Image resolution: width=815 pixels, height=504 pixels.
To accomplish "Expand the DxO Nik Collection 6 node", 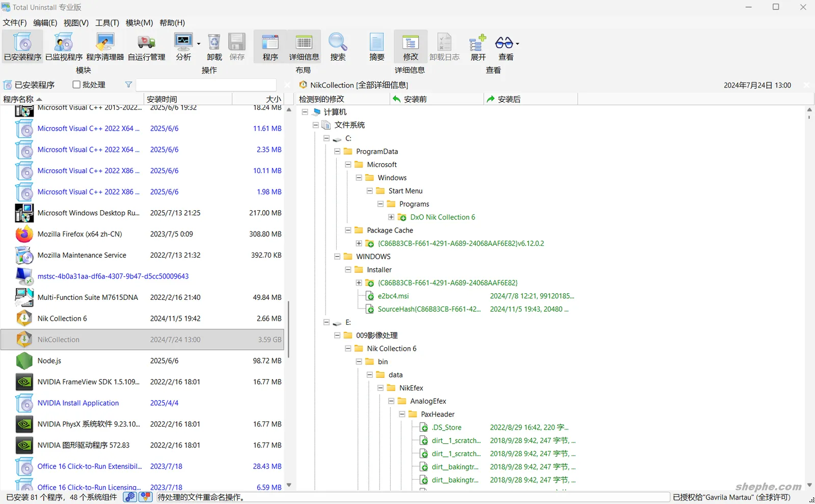I will (x=391, y=217).
